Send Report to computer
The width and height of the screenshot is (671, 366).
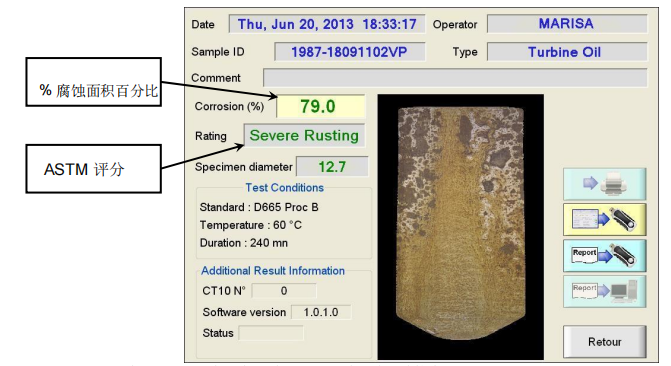[x=604, y=291]
